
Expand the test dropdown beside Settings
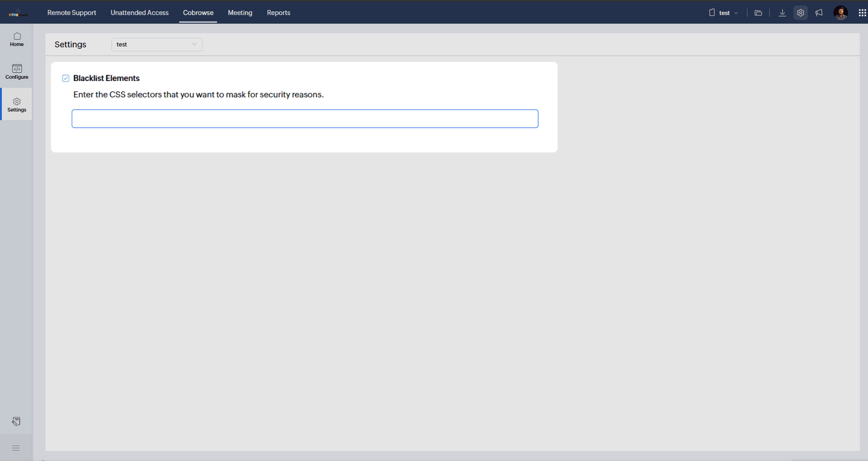(x=157, y=44)
